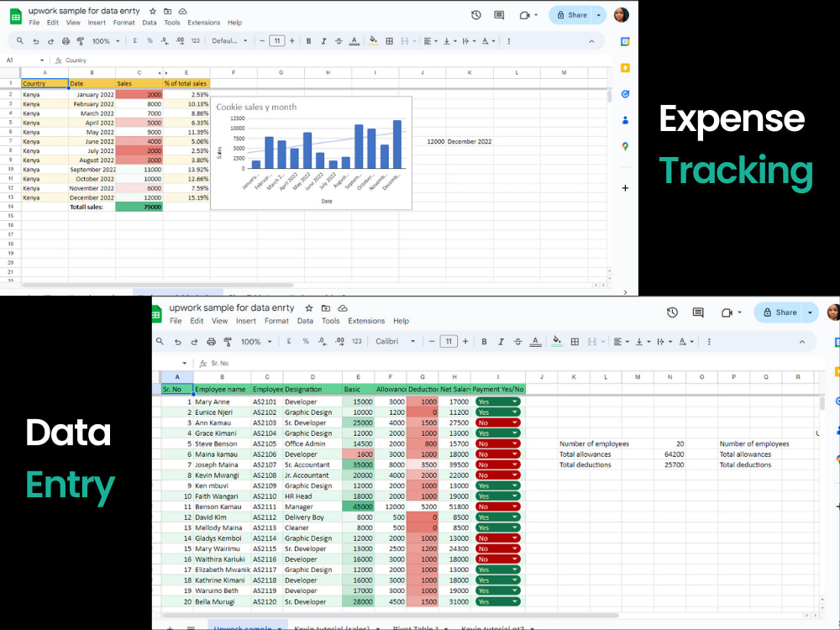
Task: Open Contacts in top window side panel
Action: (625, 120)
